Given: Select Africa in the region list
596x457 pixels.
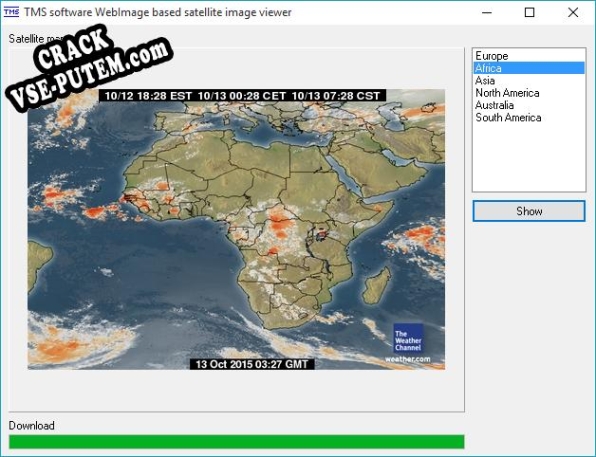Looking at the screenshot, I should tap(529, 68).
